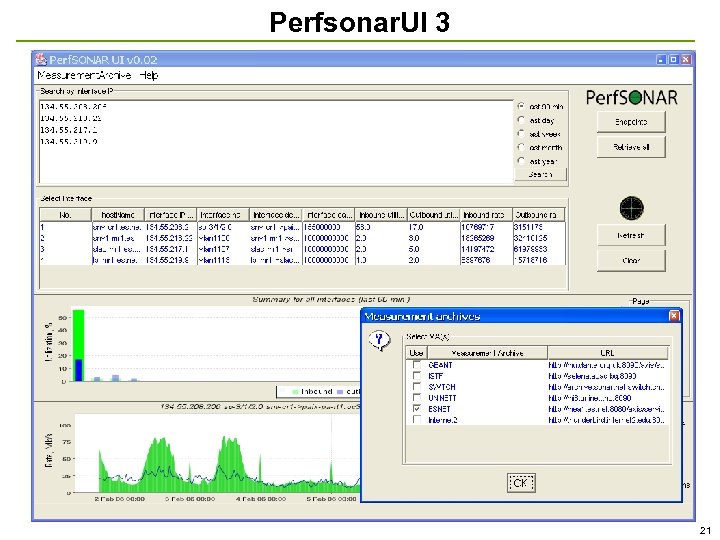Uncheck the ESNET archive checkbox
720x540 pixels.
(x=417, y=409)
